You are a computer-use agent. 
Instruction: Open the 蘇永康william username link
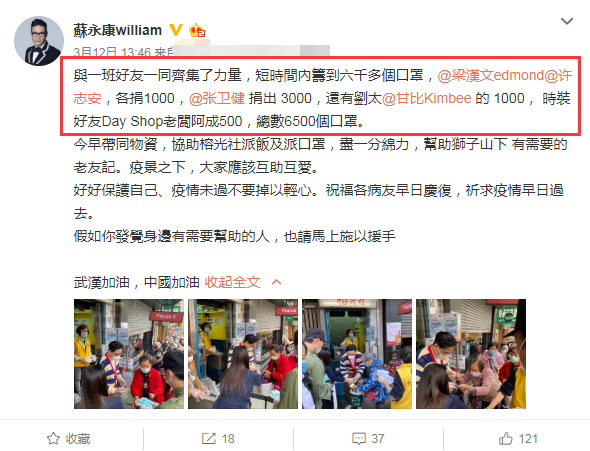[117, 30]
